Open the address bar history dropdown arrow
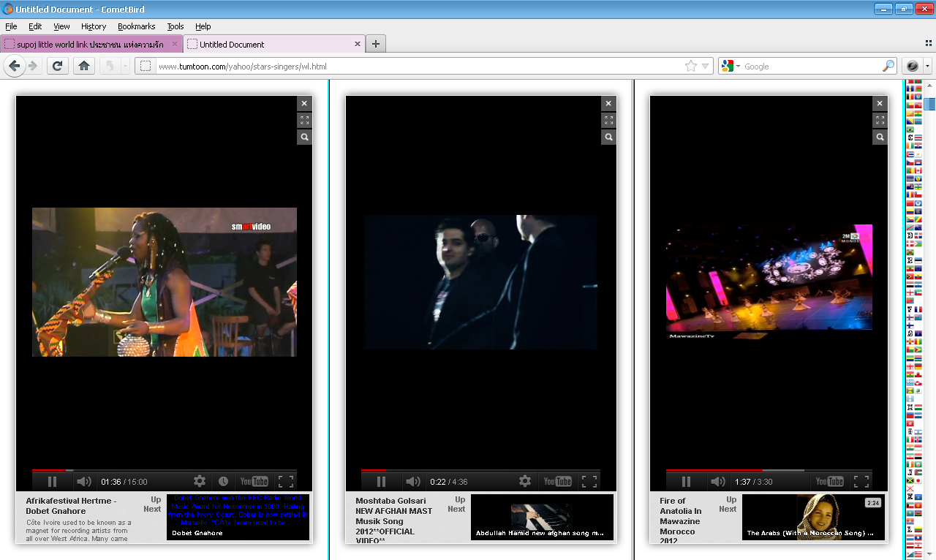 [x=706, y=66]
